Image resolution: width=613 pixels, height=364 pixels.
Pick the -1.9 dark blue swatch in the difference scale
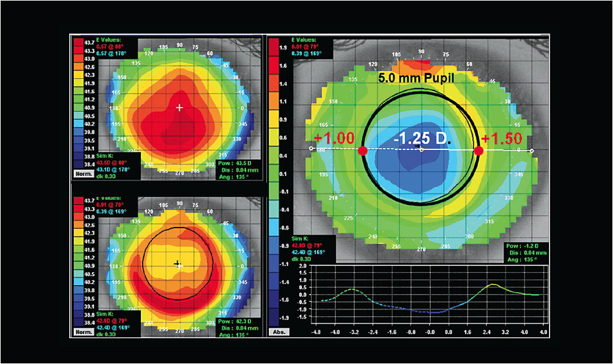[274, 318]
